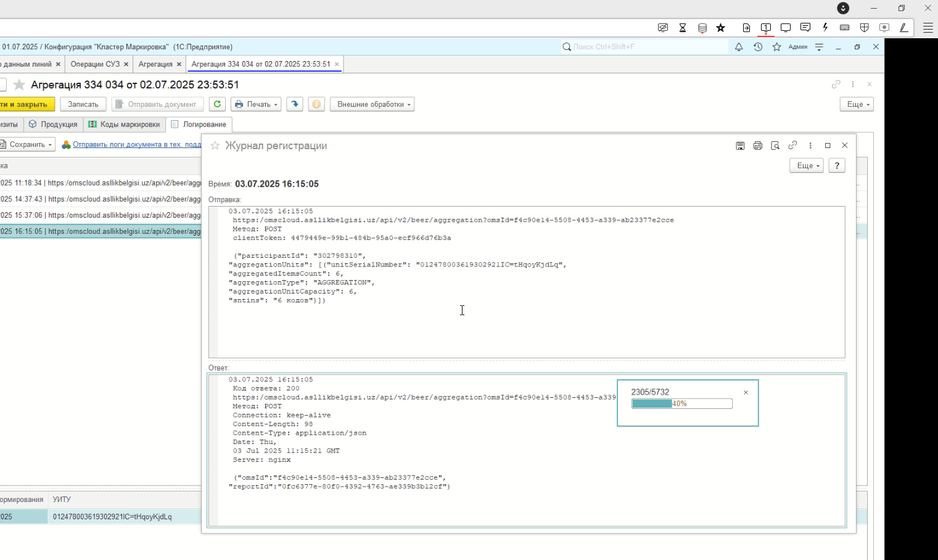Click the lightning bolt icon
This screenshot has height=560, width=938.
tap(825, 28)
